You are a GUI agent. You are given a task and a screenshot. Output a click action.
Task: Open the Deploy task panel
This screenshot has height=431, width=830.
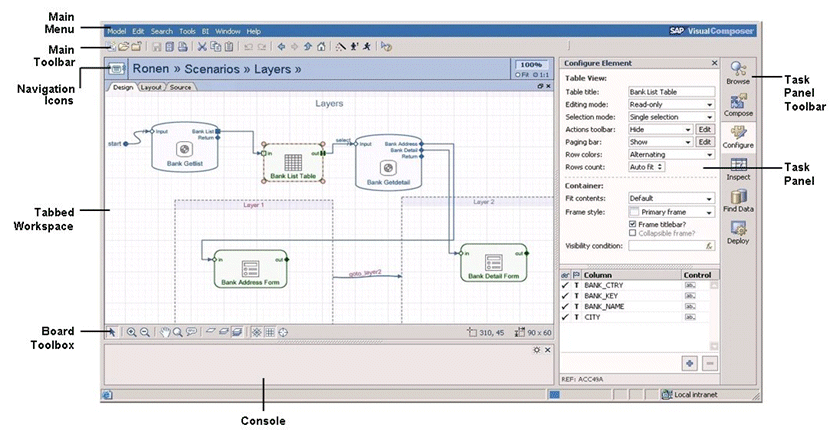coord(738,233)
